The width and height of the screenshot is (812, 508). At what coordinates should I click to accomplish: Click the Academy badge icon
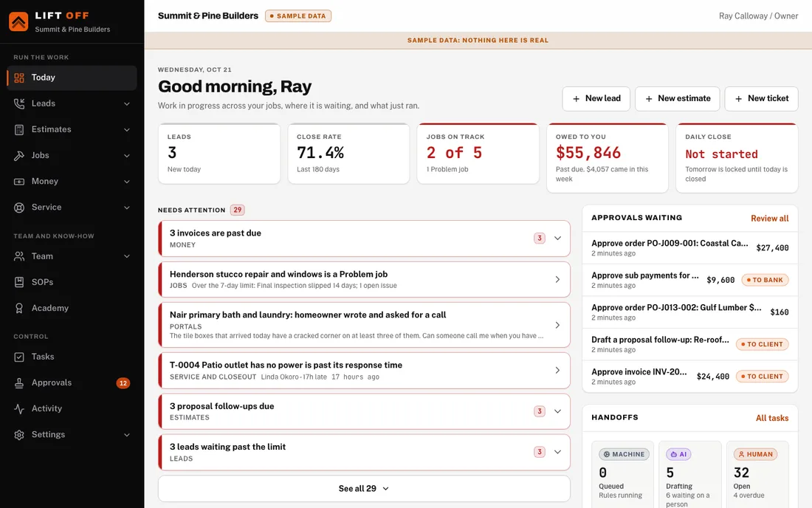click(x=19, y=308)
